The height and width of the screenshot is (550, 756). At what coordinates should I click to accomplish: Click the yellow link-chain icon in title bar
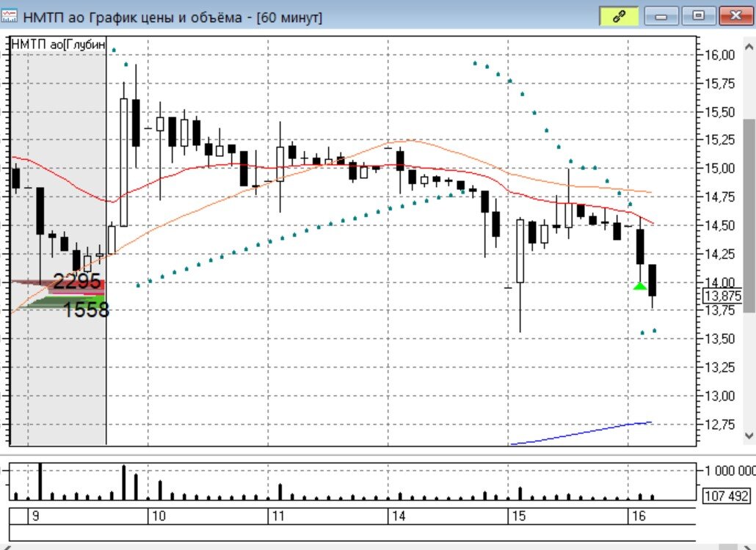point(619,17)
